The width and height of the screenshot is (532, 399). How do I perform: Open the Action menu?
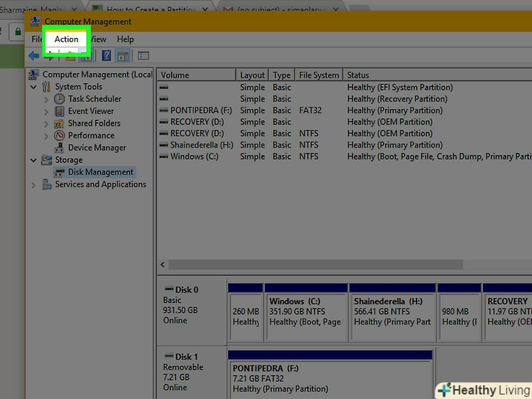pos(66,39)
